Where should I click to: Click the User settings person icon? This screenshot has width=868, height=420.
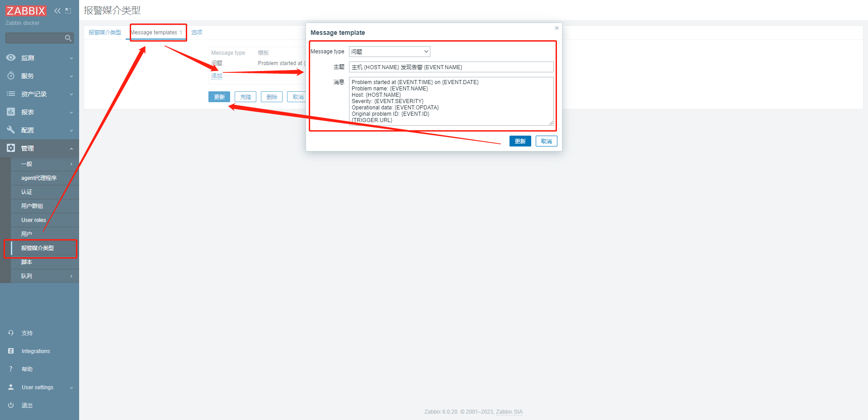tap(11, 387)
